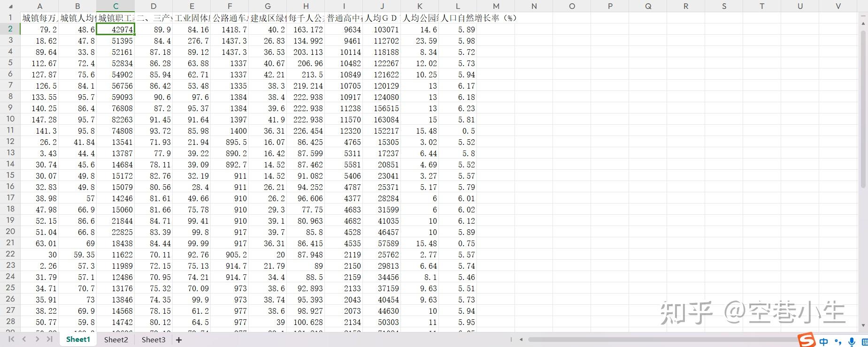This screenshot has height=347, width=868.
Task: Select the active cell containing 42974
Action: [116, 30]
